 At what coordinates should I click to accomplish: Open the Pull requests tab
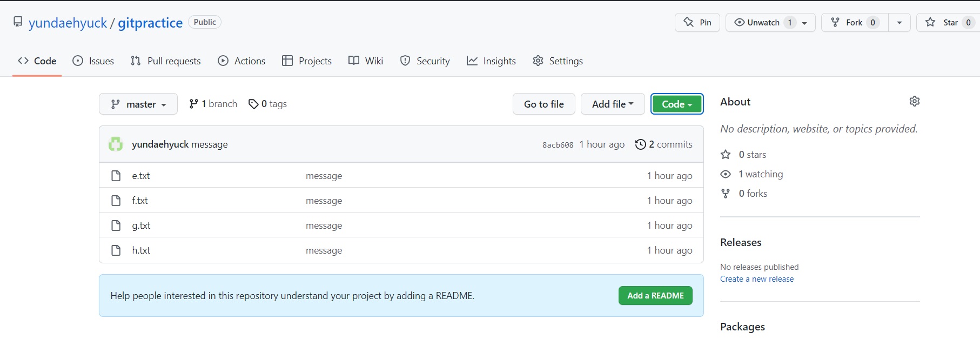pyautogui.click(x=166, y=61)
